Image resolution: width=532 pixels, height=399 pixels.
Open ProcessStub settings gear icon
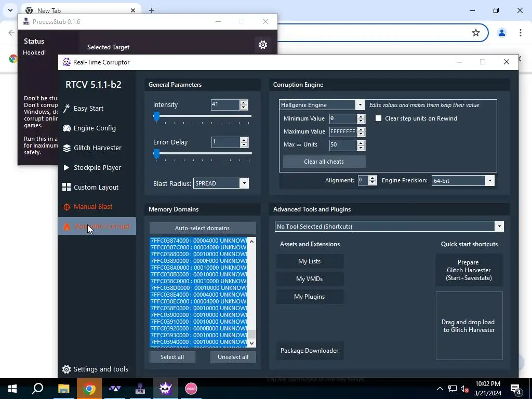[x=262, y=45]
